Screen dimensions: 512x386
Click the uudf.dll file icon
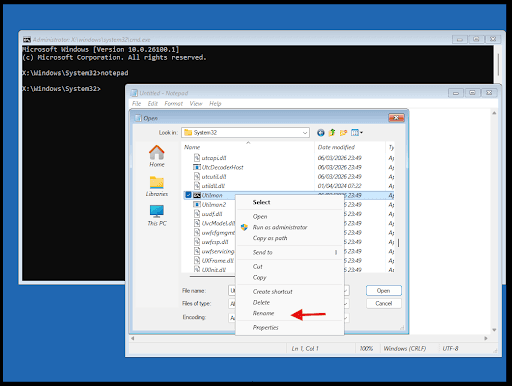click(x=197, y=214)
